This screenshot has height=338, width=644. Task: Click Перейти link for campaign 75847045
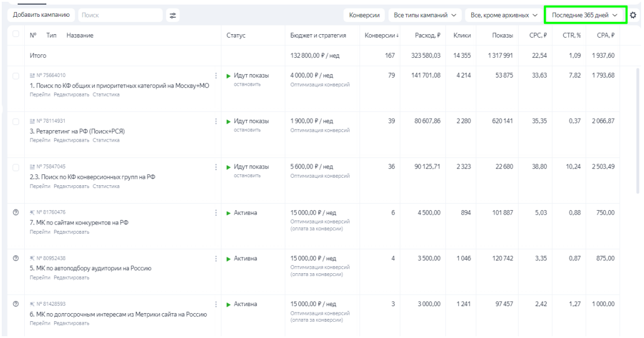(40, 186)
